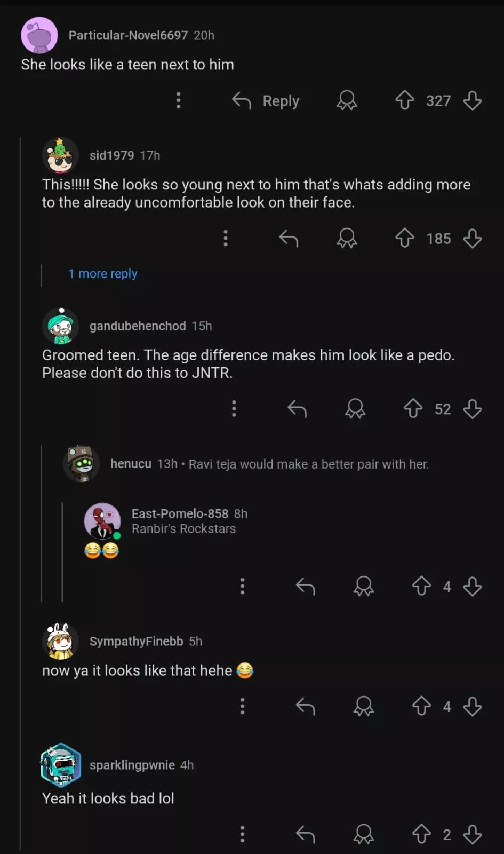Downvote SympathyFinebb's comment

(473, 707)
